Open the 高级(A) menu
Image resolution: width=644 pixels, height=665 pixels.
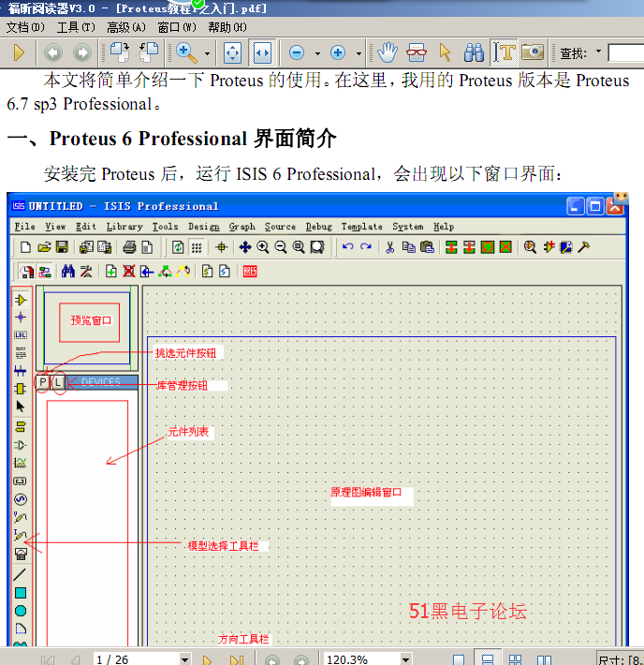click(126, 27)
